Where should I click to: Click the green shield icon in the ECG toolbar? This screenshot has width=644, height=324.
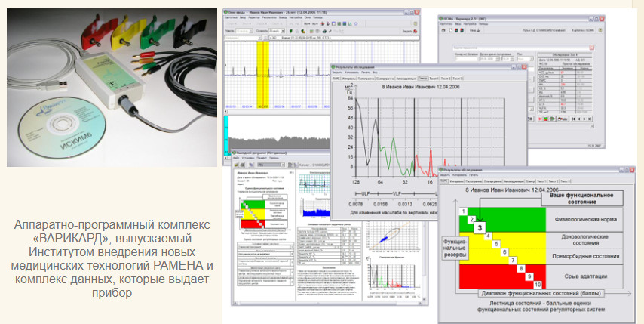(x=291, y=31)
